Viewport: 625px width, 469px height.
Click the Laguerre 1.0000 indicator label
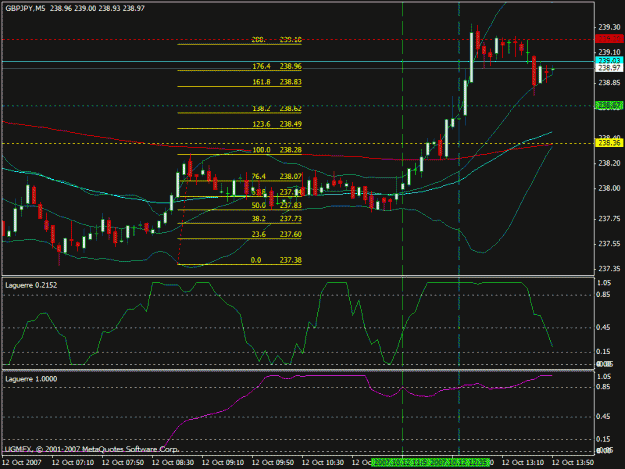tap(31, 379)
